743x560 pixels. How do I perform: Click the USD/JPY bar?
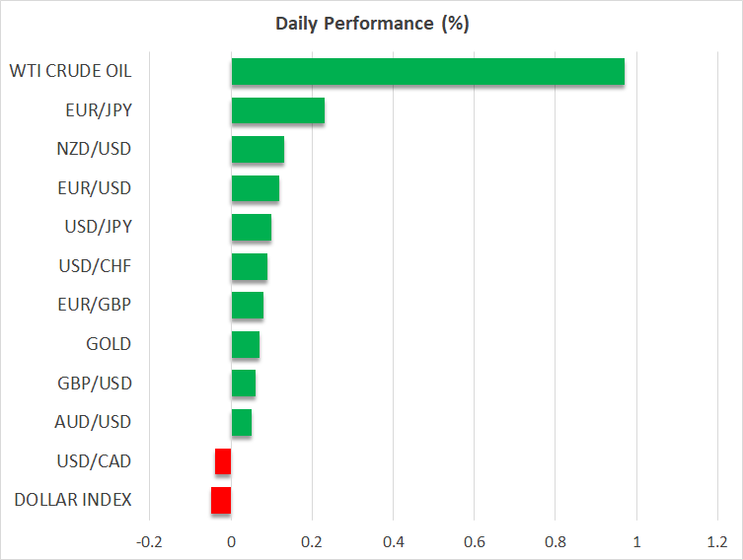click(x=251, y=228)
